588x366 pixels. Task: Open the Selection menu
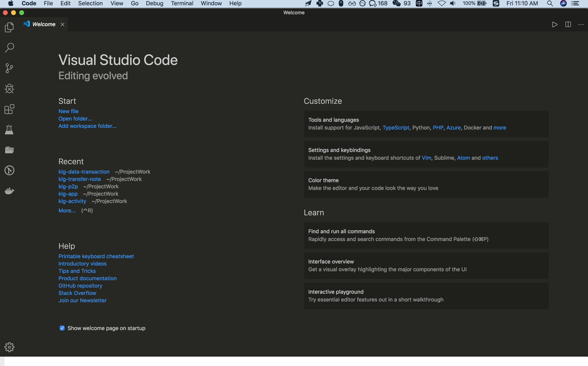[x=90, y=3]
